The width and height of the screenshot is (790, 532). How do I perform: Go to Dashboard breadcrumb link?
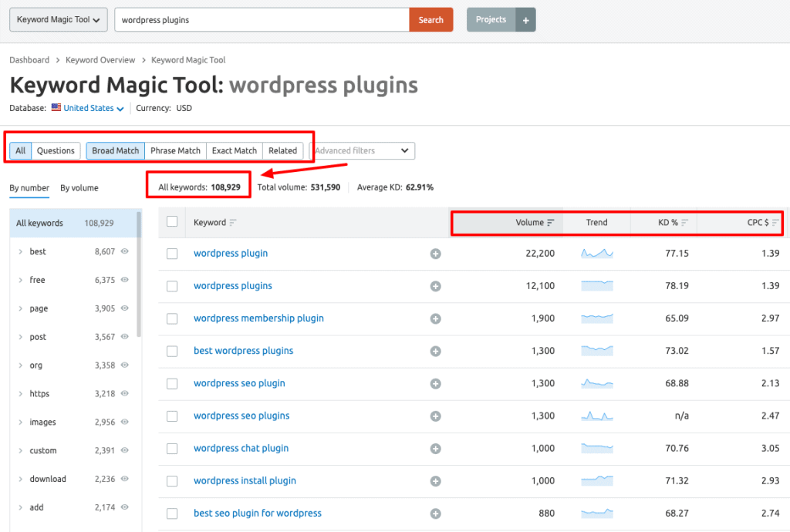[29, 60]
